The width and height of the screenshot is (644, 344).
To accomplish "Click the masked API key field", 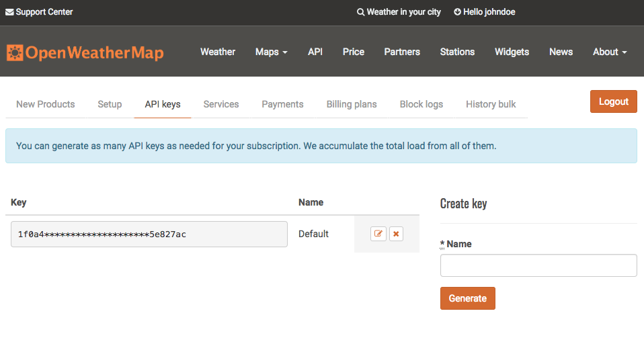I will coord(149,234).
